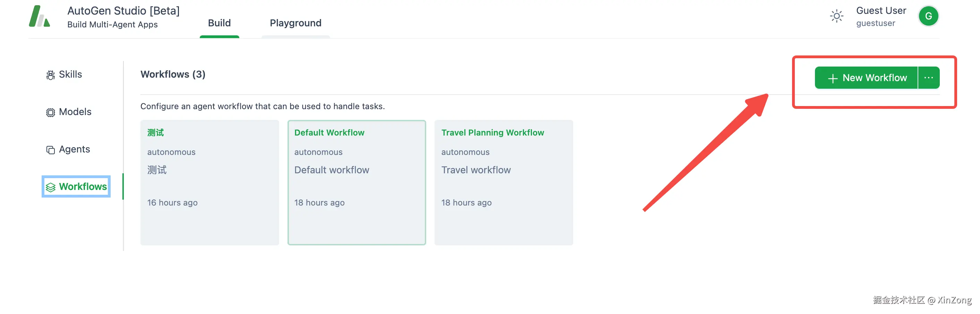Click the green Guest User avatar
980x314 pixels.
(x=928, y=16)
